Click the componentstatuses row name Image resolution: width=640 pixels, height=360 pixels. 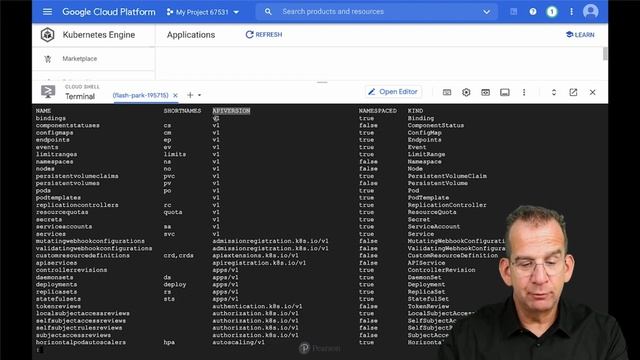(67, 125)
